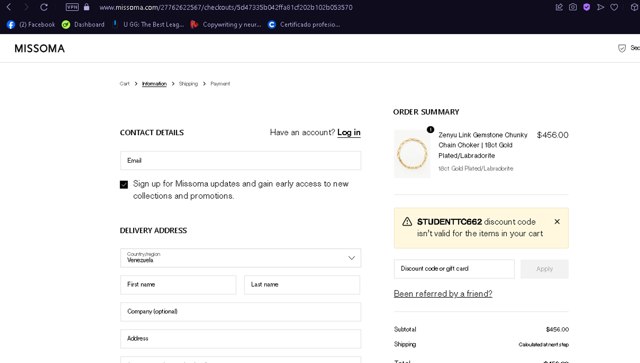The image size is (640, 363).
Task: Reload the page with refresh icon
Action: tap(44, 7)
